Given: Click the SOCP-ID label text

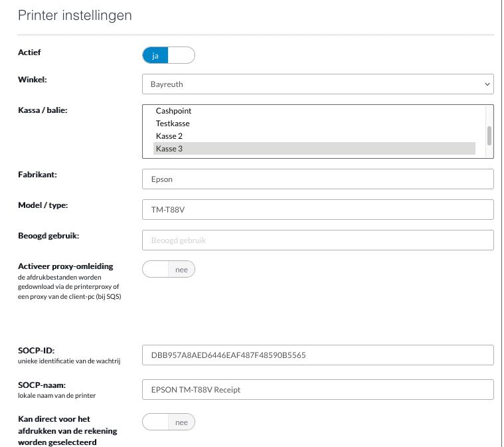Looking at the screenshot, I should click(x=37, y=351).
